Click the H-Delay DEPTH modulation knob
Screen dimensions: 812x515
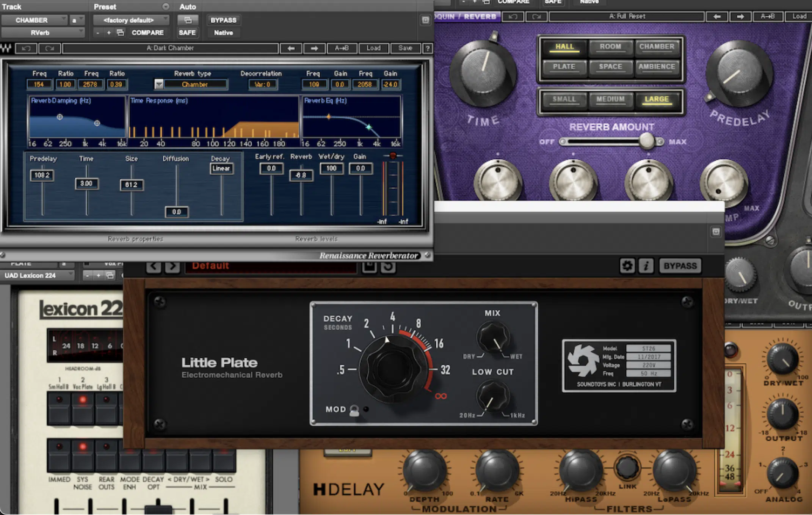click(x=425, y=470)
